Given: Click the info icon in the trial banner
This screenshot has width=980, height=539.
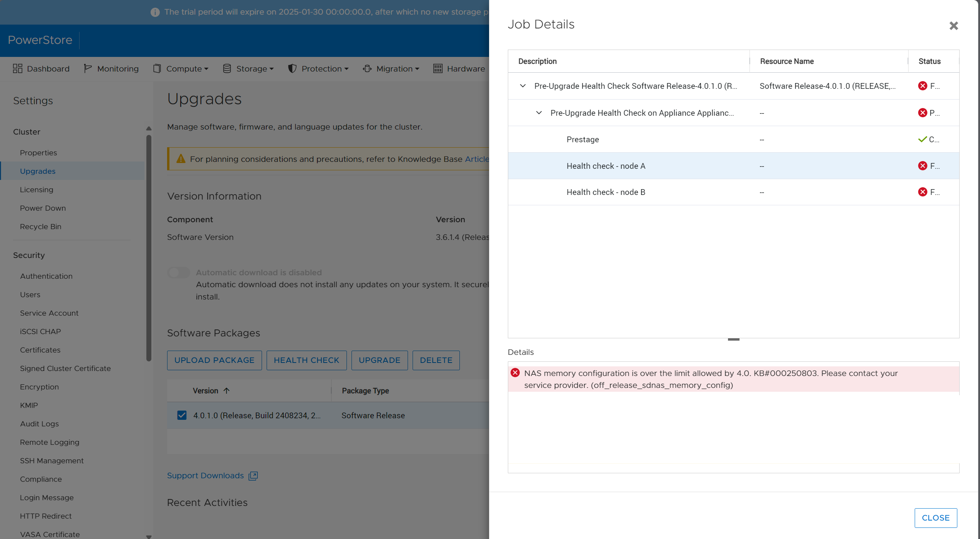Looking at the screenshot, I should coord(155,12).
